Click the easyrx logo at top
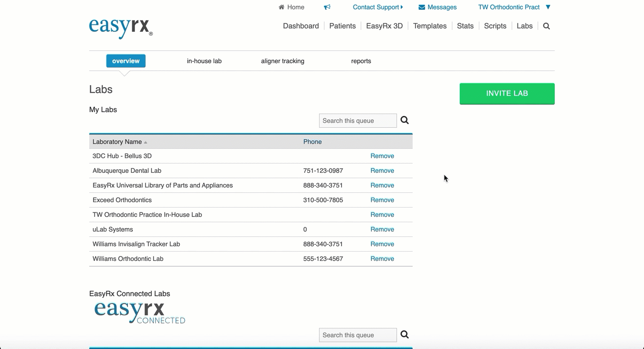644x349 pixels. (x=121, y=27)
